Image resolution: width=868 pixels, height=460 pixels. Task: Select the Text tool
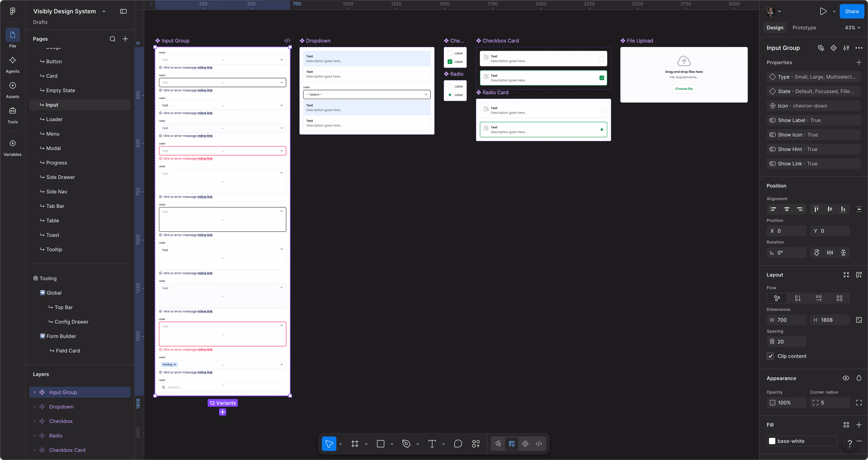pyautogui.click(x=432, y=444)
